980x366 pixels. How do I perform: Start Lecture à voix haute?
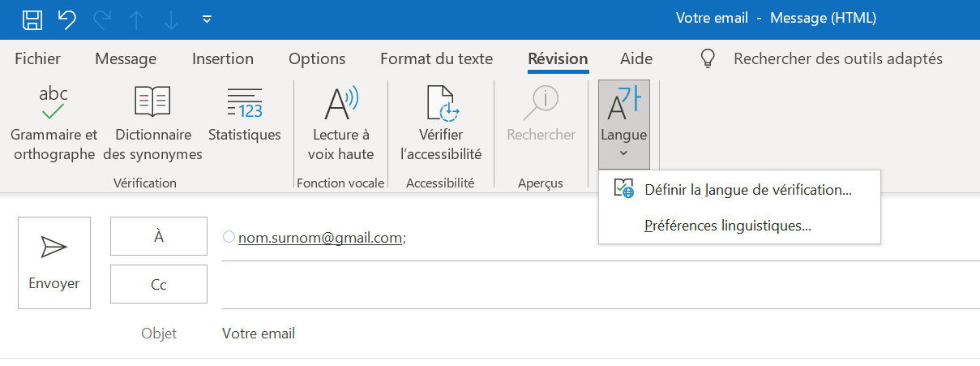click(x=341, y=123)
